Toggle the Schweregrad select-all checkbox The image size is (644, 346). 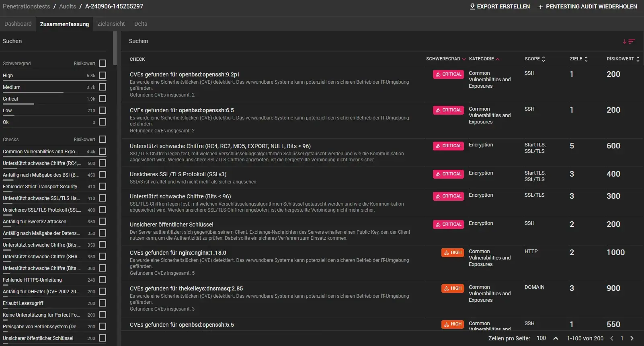pyautogui.click(x=103, y=63)
